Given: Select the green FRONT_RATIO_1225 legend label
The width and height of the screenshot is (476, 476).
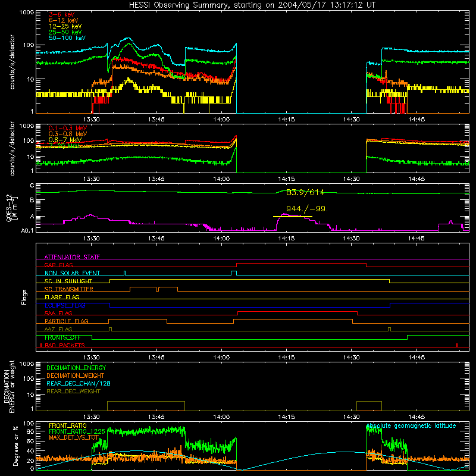Looking at the screenshot, I should click(77, 431).
